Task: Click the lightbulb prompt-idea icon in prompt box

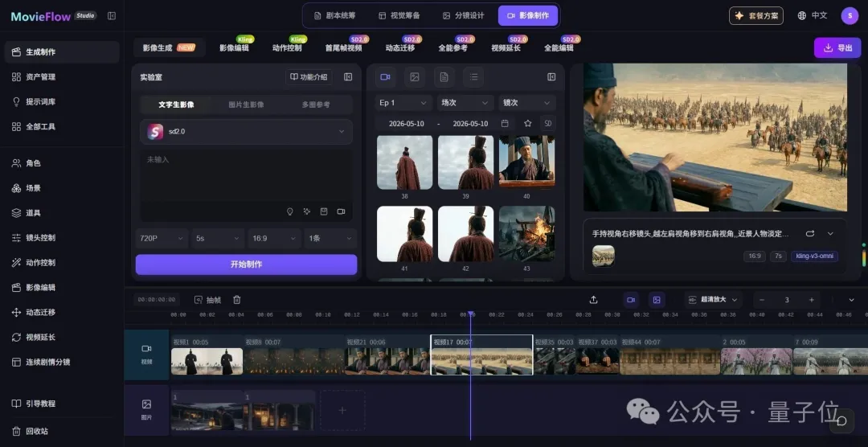Action: [289, 211]
